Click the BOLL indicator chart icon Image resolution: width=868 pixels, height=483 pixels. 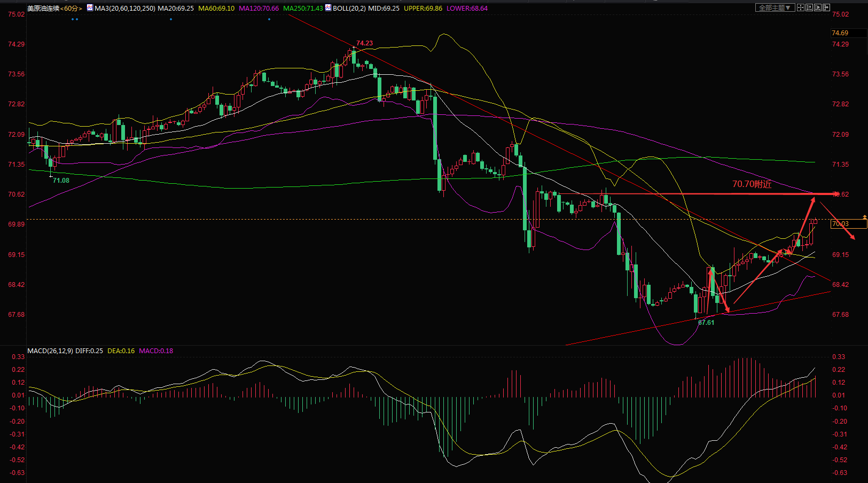[328, 8]
